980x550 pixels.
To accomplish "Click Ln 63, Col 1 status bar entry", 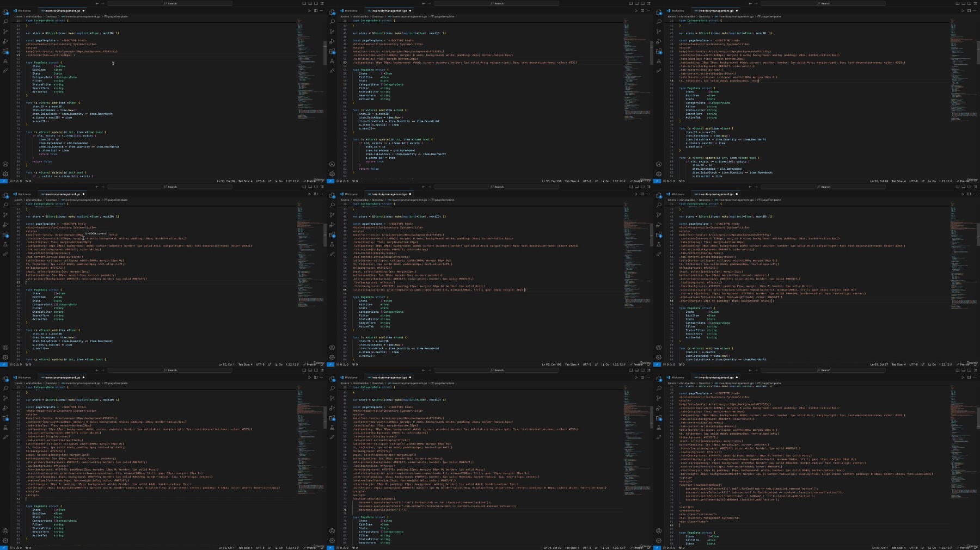I will (x=226, y=364).
